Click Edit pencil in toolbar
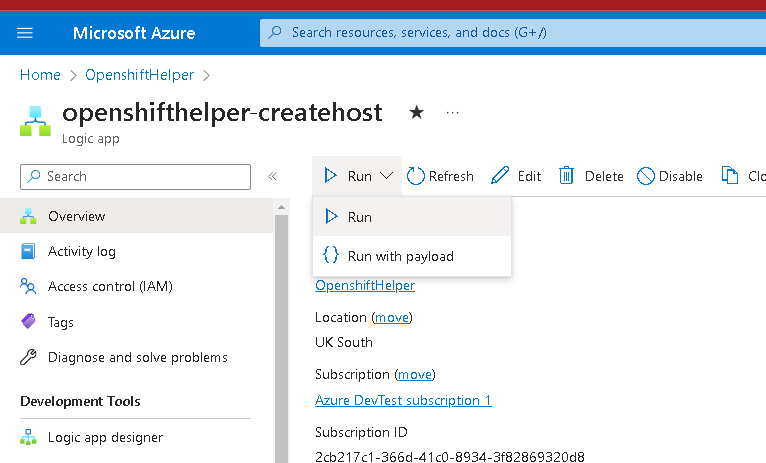The width and height of the screenshot is (766, 463). point(516,176)
